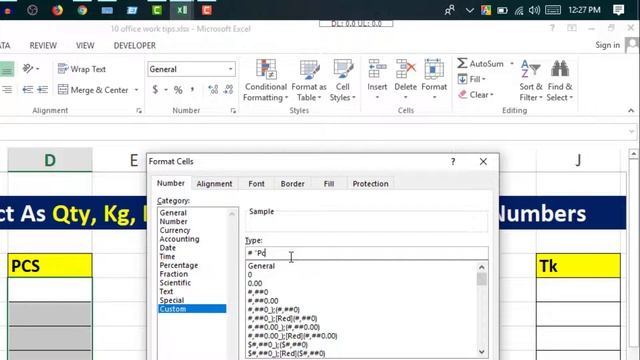This screenshot has width=640, height=360.
Task: Click the Type input field
Action: click(366, 253)
